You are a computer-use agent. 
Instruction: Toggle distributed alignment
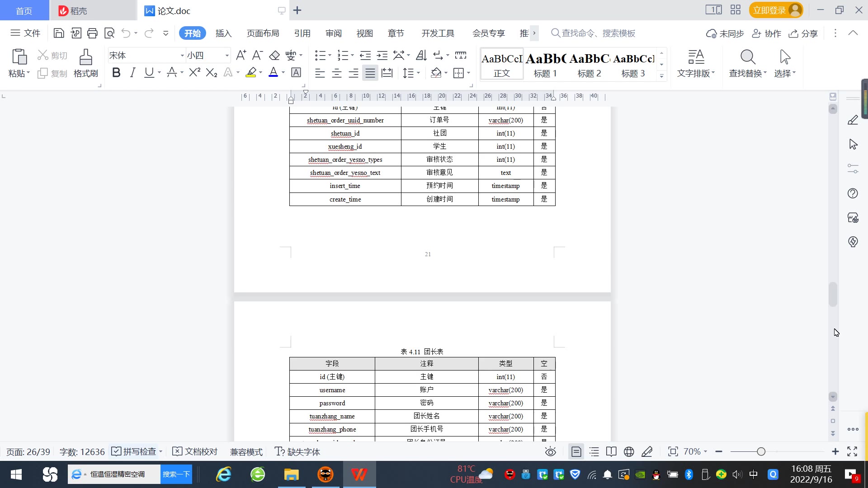387,73
